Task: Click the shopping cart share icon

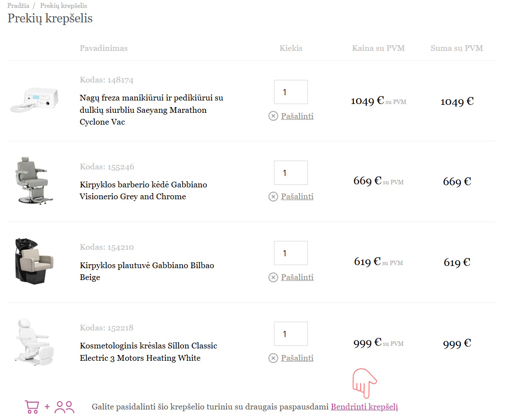Action: (32, 407)
